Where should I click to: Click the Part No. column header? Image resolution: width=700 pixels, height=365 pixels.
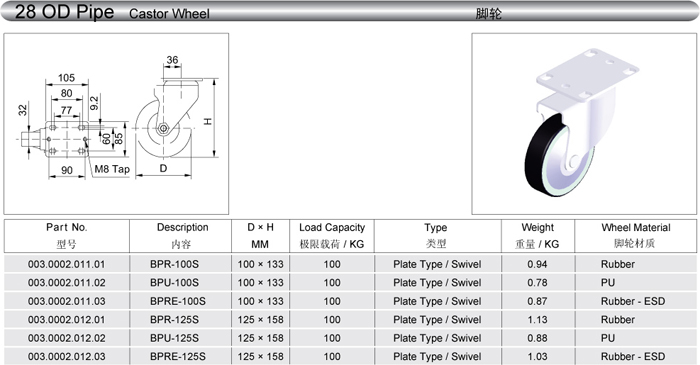pyautogui.click(x=67, y=235)
